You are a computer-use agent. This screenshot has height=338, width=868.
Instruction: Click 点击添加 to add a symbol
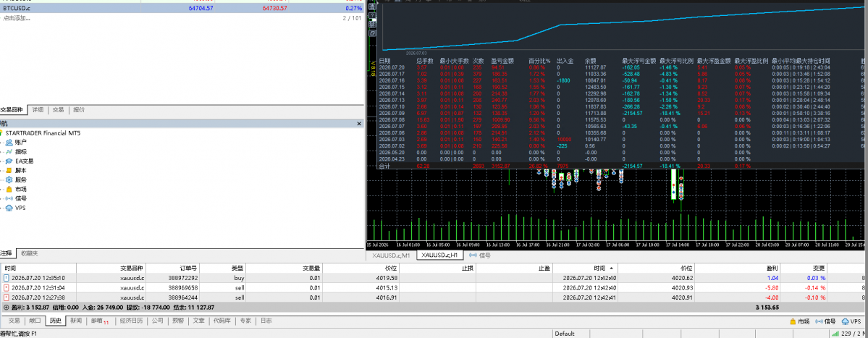pos(16,18)
